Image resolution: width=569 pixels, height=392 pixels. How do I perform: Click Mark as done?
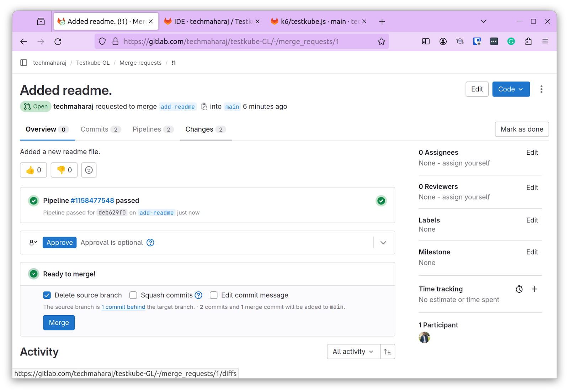click(522, 129)
